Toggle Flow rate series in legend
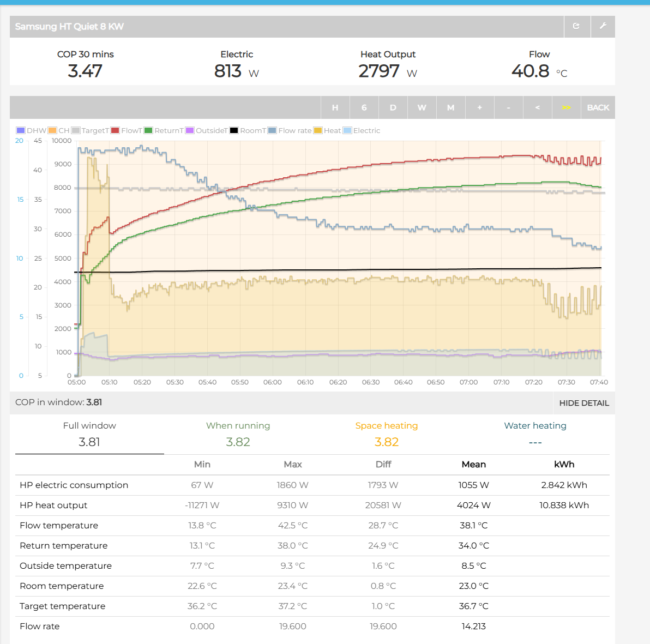The image size is (650, 644). [290, 131]
